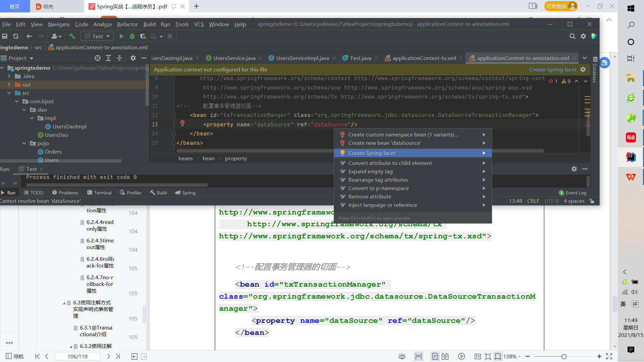Switch to applicationContext-tx.xml tab
This screenshot has height=362, width=644.
coord(424,58)
